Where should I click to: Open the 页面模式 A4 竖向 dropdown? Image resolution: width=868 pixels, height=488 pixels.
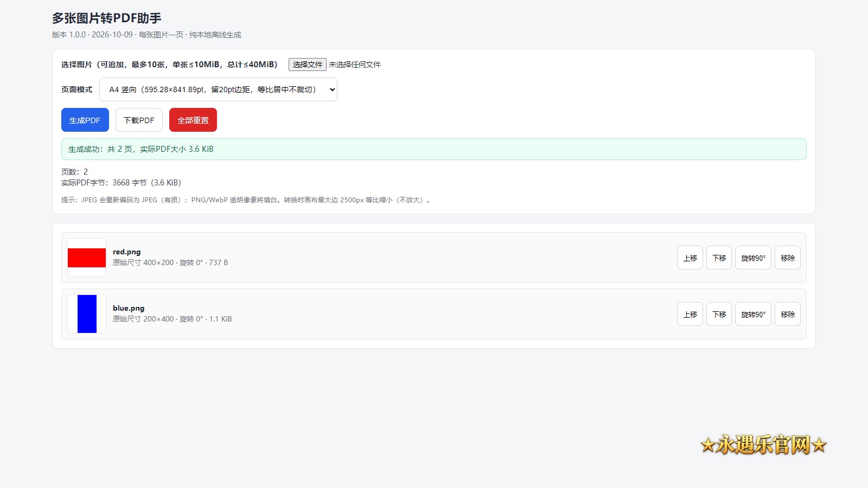(x=218, y=89)
